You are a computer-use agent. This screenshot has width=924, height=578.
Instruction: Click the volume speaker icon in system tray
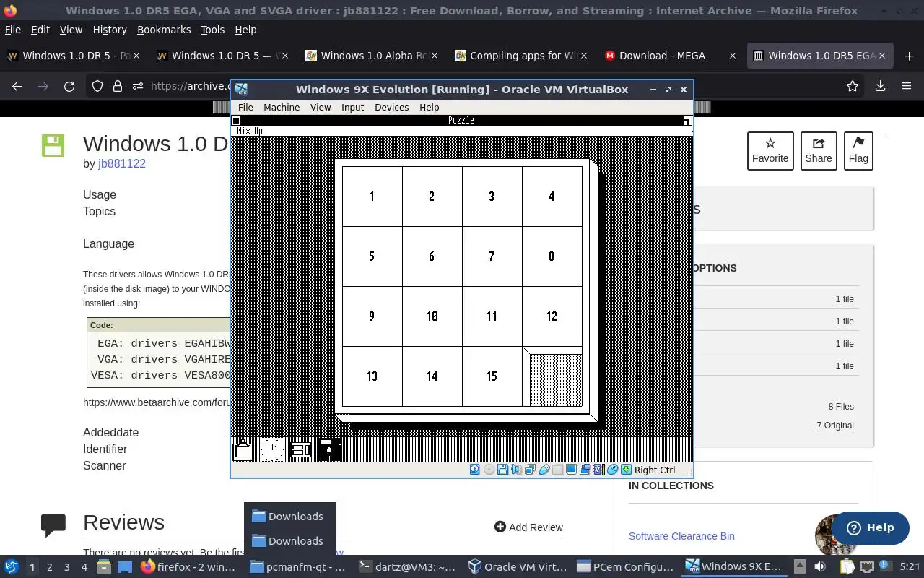(x=820, y=567)
